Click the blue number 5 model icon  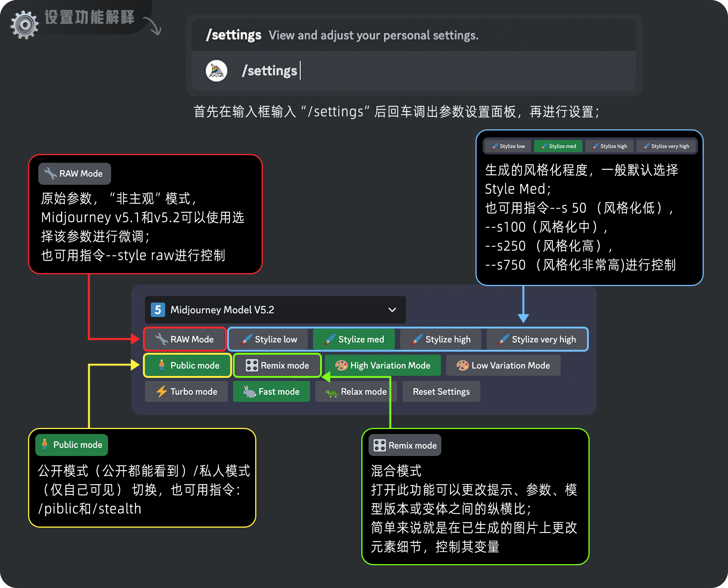pos(158,310)
